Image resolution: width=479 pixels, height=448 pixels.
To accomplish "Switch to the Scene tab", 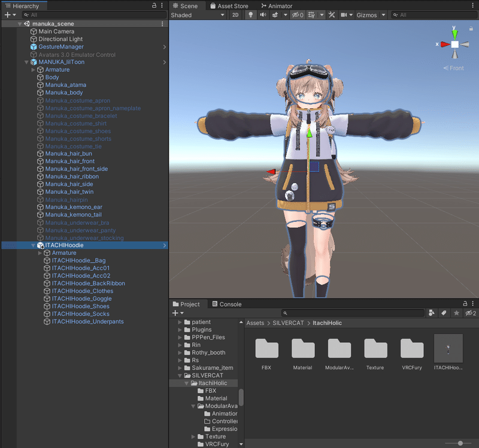I will tap(185, 6).
